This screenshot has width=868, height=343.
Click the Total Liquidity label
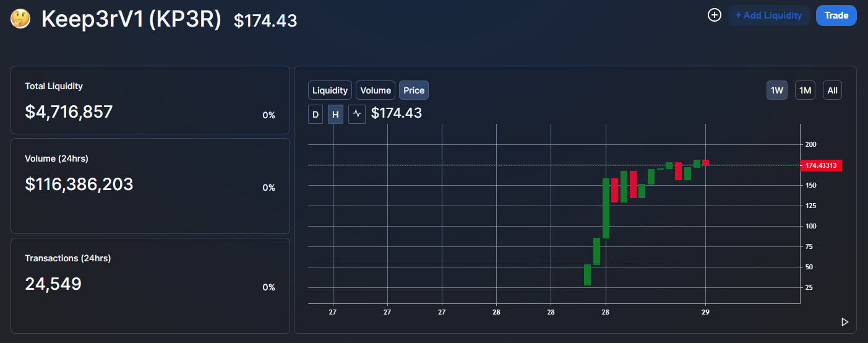54,86
